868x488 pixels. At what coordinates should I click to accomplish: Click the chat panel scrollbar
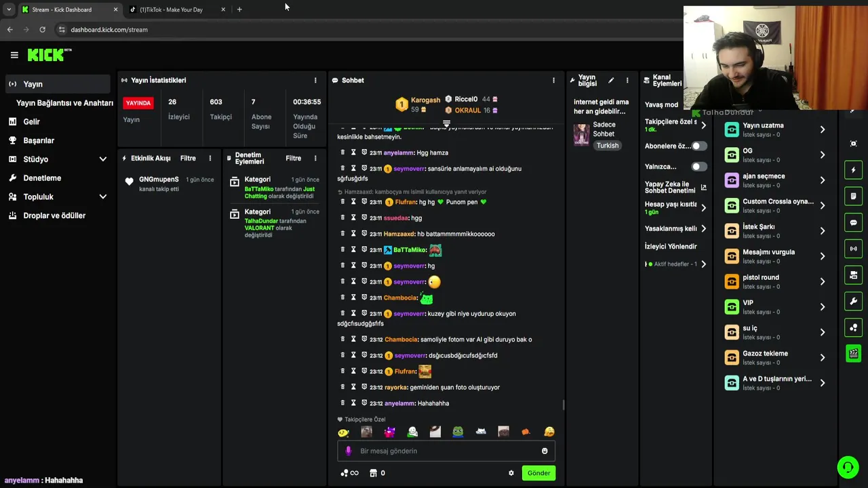pyautogui.click(x=563, y=405)
